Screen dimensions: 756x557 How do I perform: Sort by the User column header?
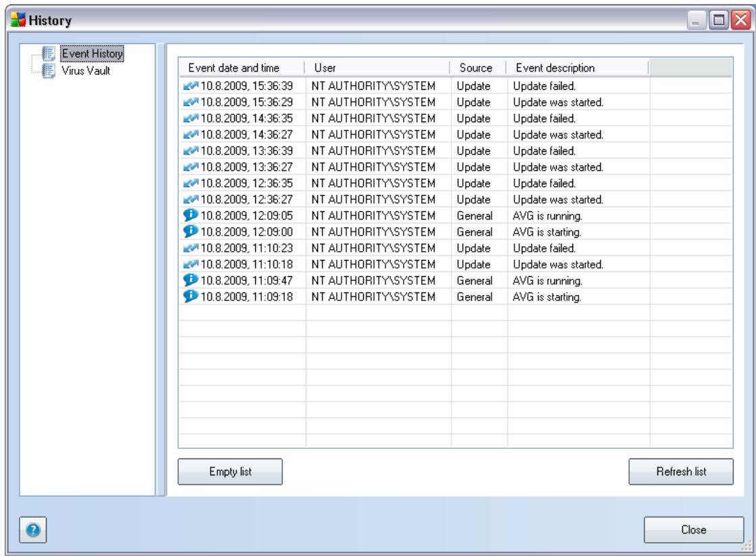377,68
